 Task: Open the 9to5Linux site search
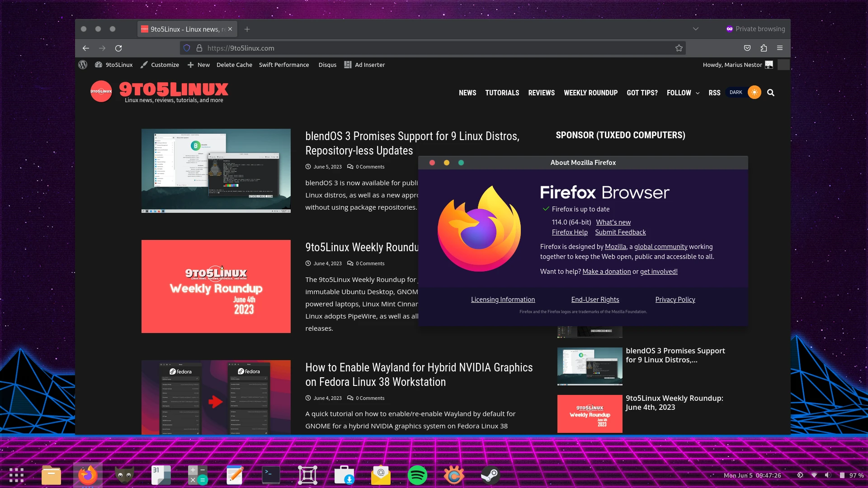click(x=771, y=93)
